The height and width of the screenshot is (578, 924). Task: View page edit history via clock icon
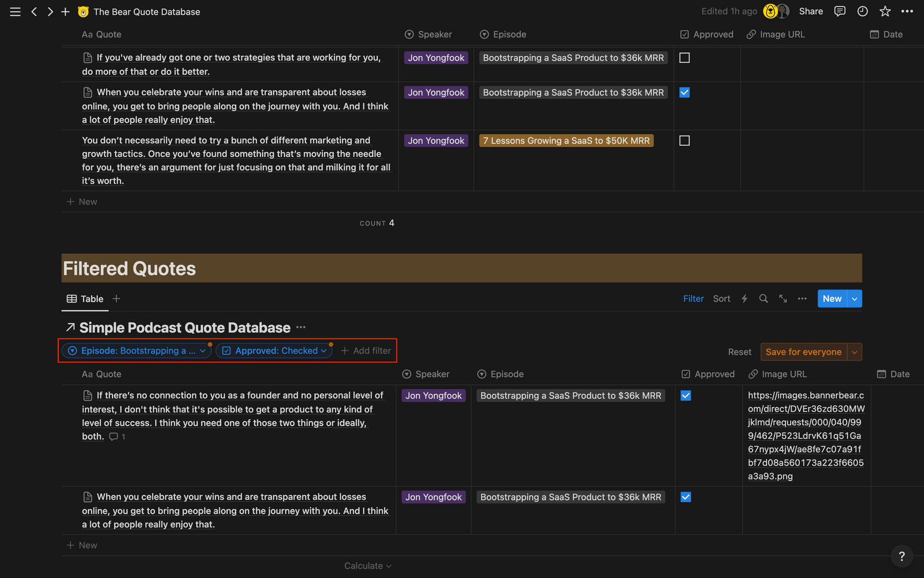point(862,11)
